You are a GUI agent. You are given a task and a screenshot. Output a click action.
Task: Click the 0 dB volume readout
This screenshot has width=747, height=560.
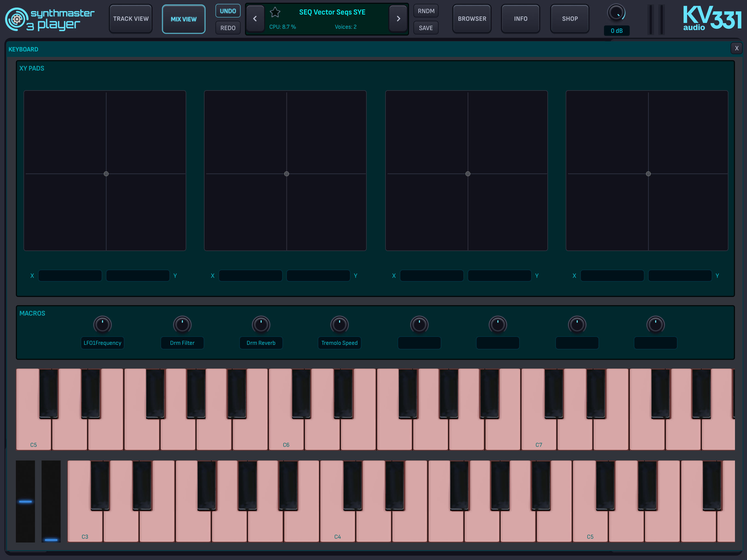point(617,31)
